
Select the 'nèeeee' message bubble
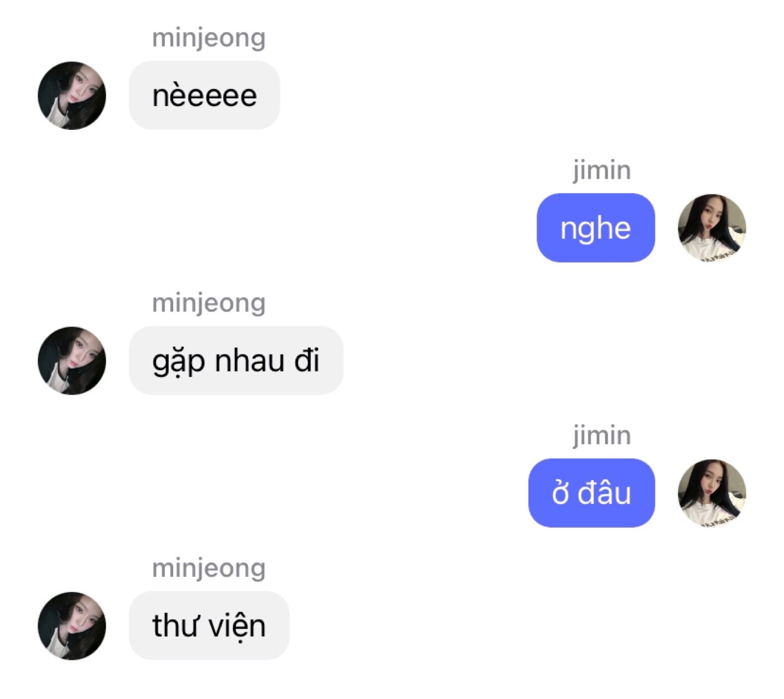coord(204,96)
